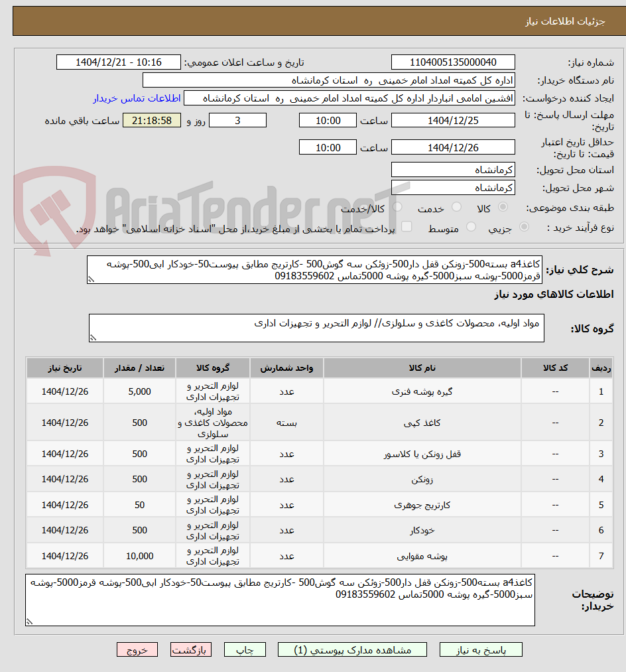Open مشاهده مدارک پیوستی (1) button

click(x=352, y=649)
